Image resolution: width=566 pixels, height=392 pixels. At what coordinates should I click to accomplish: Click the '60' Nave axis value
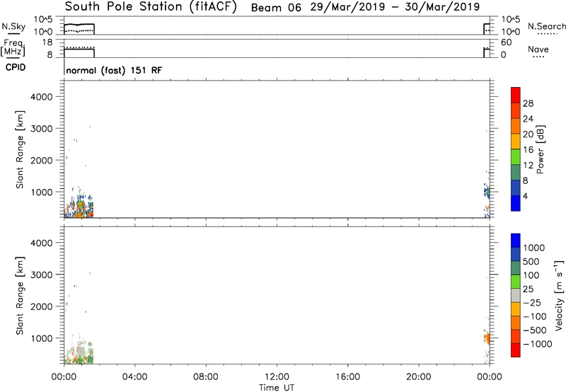(507, 42)
